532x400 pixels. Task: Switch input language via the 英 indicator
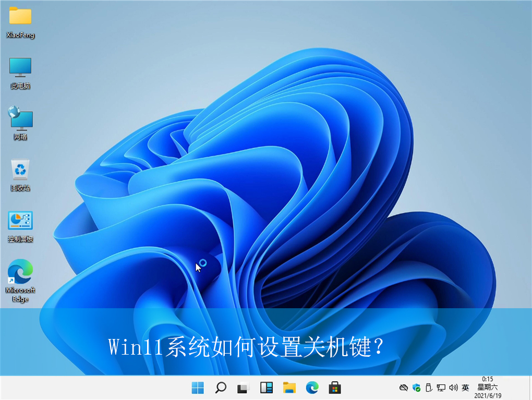tap(465, 387)
